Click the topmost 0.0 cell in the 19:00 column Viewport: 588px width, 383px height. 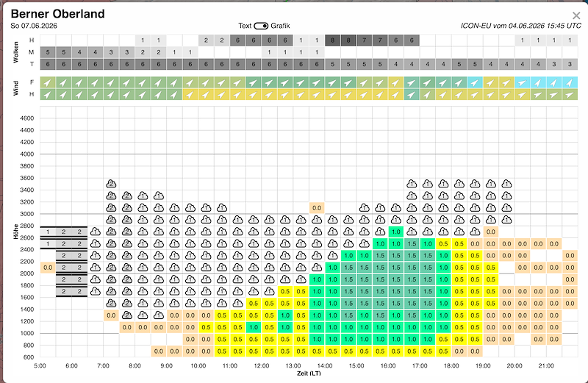[x=491, y=232]
